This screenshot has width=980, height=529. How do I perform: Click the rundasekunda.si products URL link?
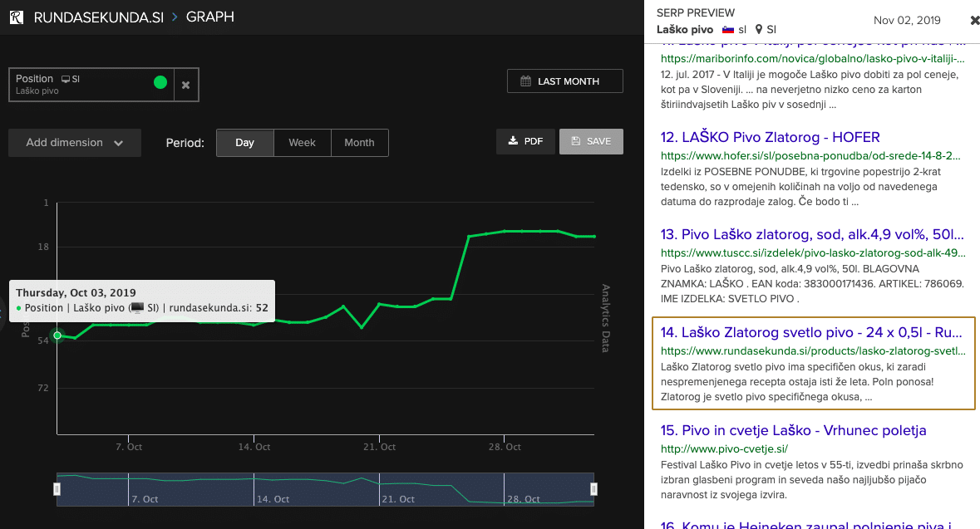click(x=813, y=351)
